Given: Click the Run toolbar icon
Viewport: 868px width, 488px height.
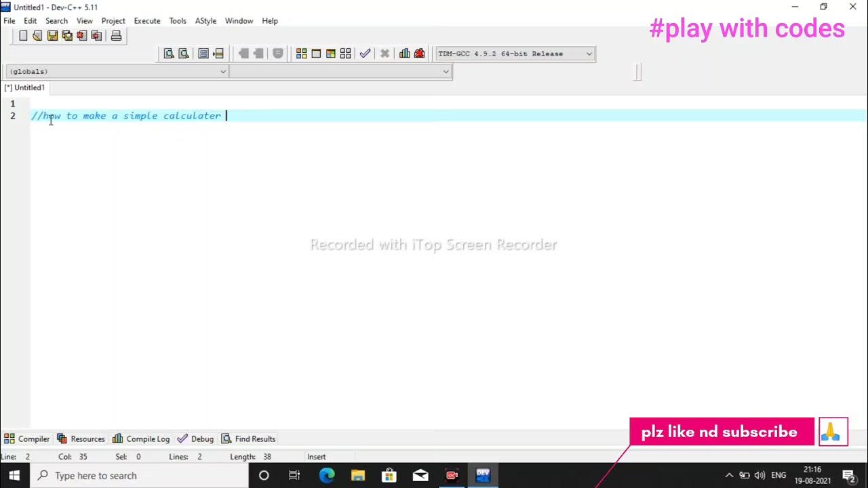Looking at the screenshot, I should click(x=316, y=54).
